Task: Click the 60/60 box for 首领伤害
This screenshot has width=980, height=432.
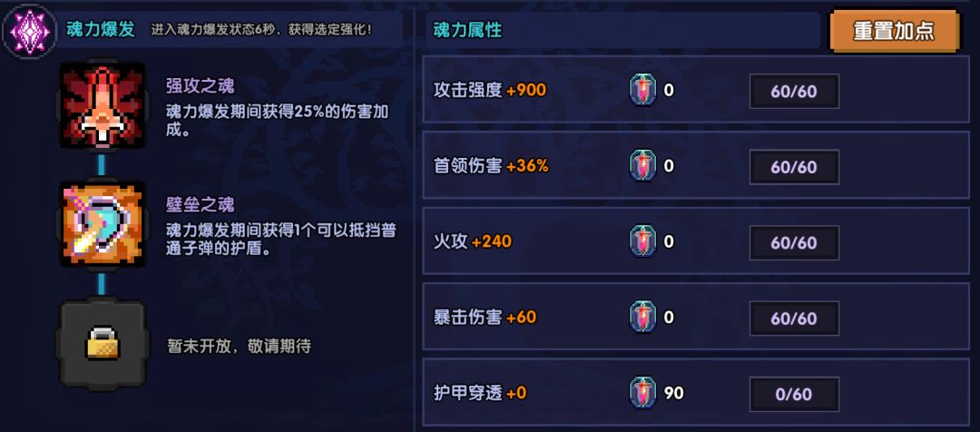Action: pyautogui.click(x=794, y=167)
